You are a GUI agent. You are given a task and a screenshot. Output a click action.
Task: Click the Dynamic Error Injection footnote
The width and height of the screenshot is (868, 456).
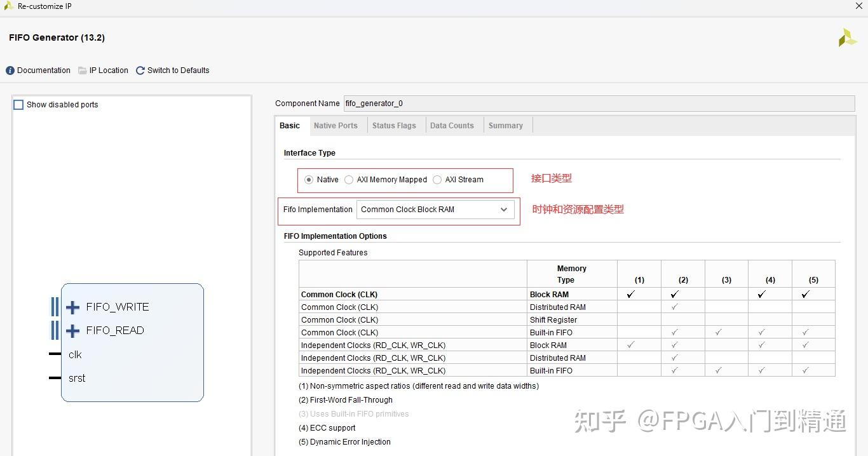[x=344, y=442]
